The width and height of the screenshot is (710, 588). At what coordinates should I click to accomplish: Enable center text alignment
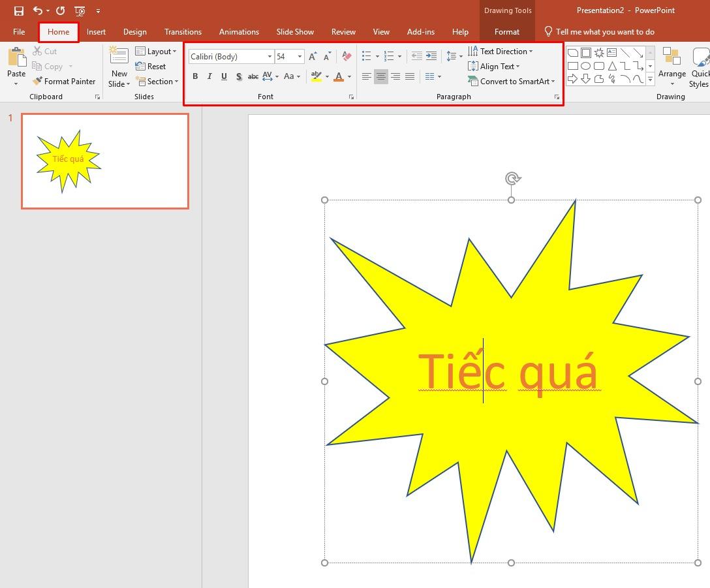pos(380,76)
